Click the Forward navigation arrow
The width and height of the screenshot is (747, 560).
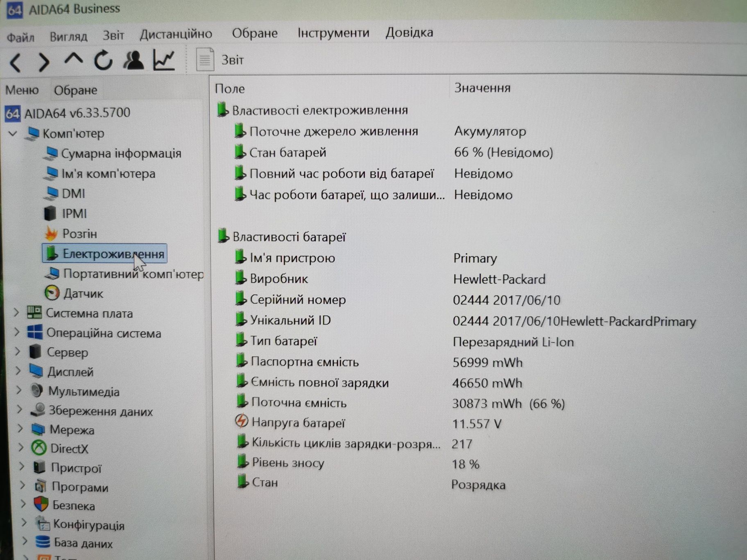point(44,62)
